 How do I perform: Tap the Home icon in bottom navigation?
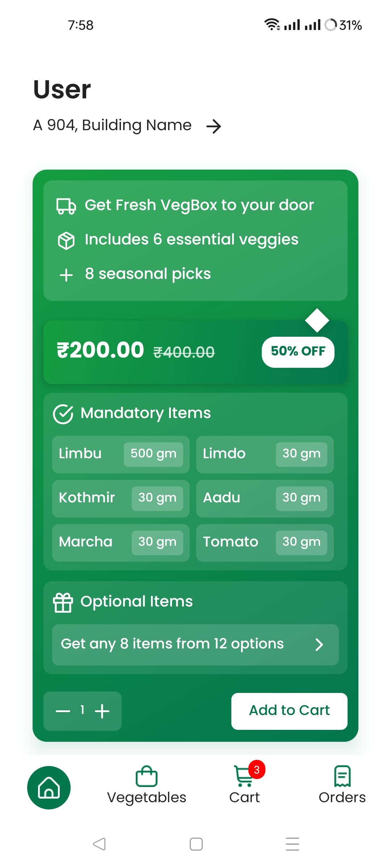(49, 787)
